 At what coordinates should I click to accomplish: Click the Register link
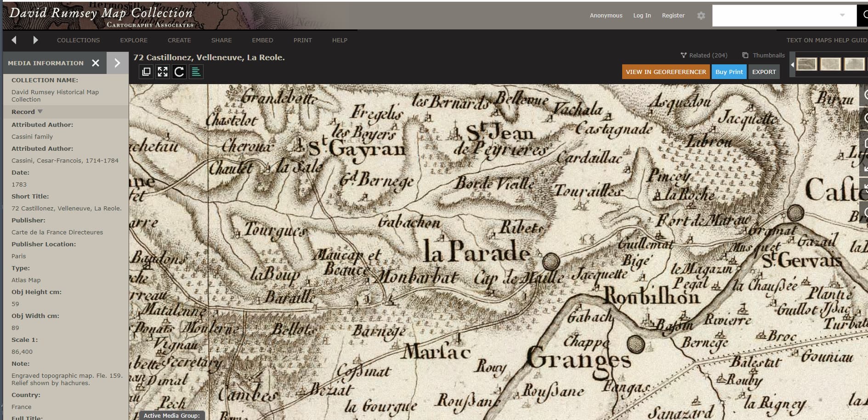673,16
